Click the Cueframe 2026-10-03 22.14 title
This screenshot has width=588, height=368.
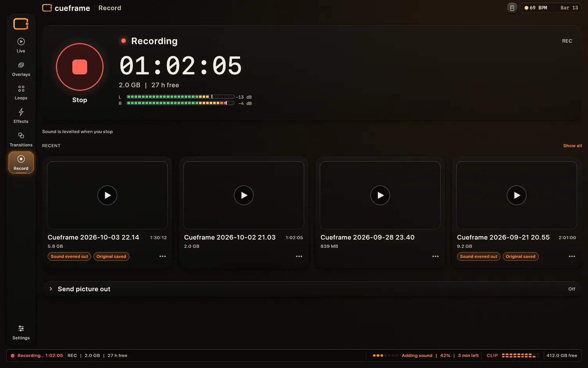click(93, 237)
